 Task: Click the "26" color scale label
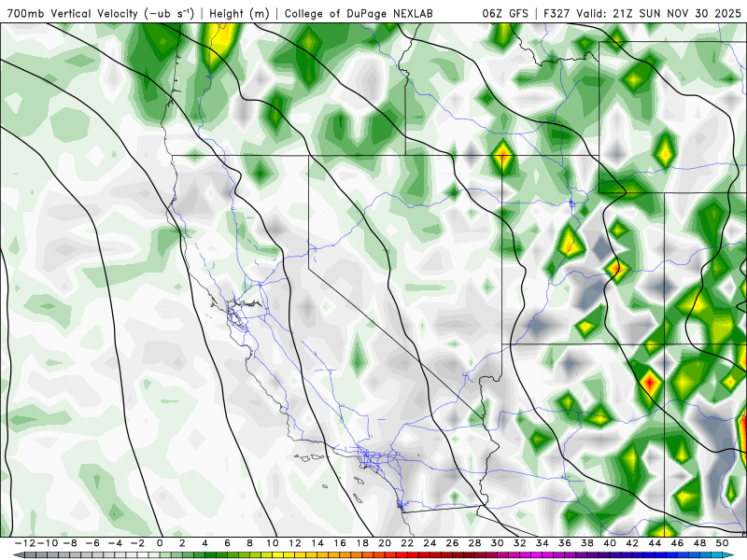click(452, 543)
